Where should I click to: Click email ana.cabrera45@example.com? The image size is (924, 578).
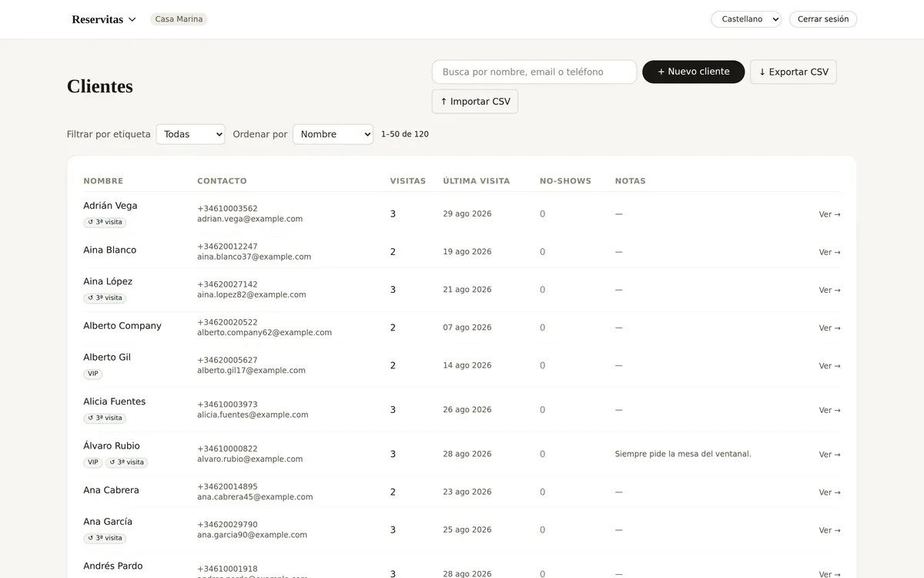point(255,497)
